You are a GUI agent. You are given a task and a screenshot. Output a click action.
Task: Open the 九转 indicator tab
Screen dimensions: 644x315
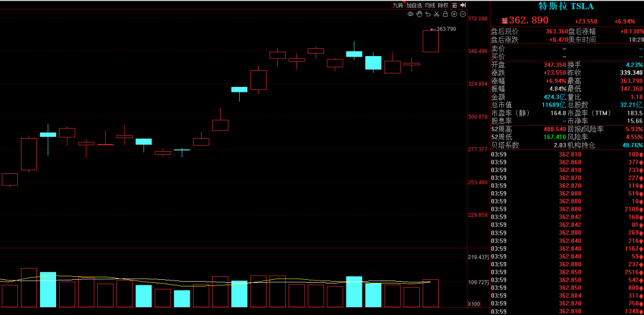point(398,5)
